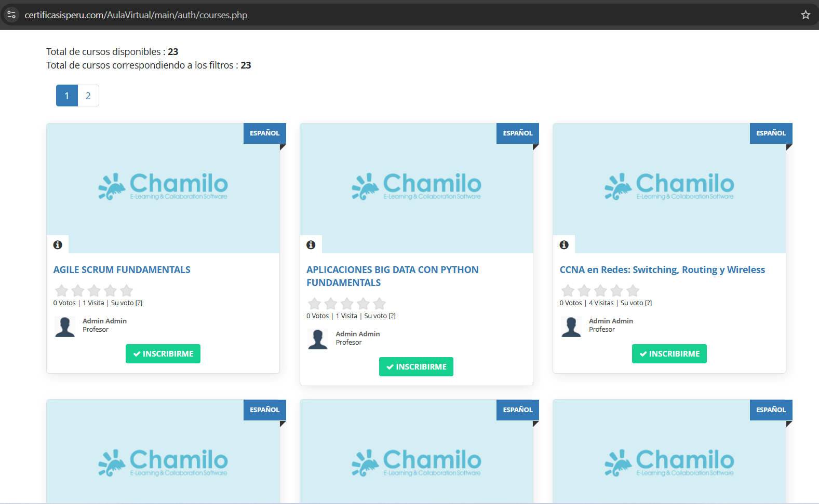This screenshot has width=819, height=504.
Task: Click Chamilo thumbnail of Agile Scrum course
Action: click(x=163, y=187)
